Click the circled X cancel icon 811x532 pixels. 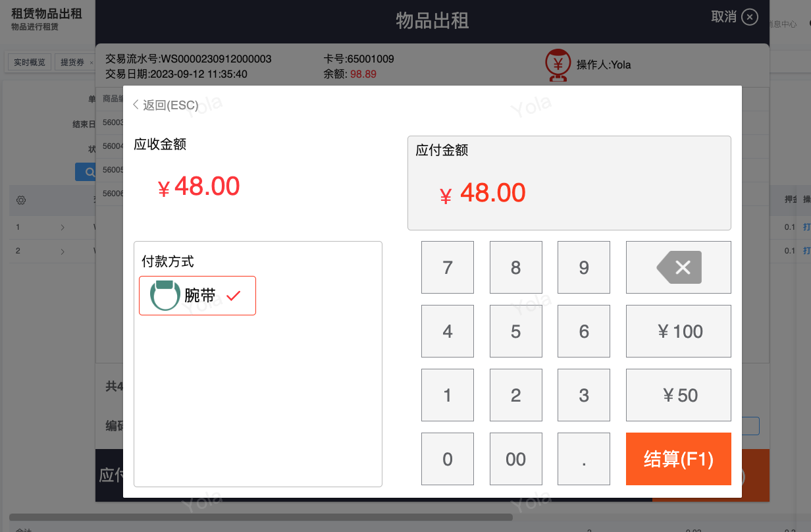click(749, 17)
